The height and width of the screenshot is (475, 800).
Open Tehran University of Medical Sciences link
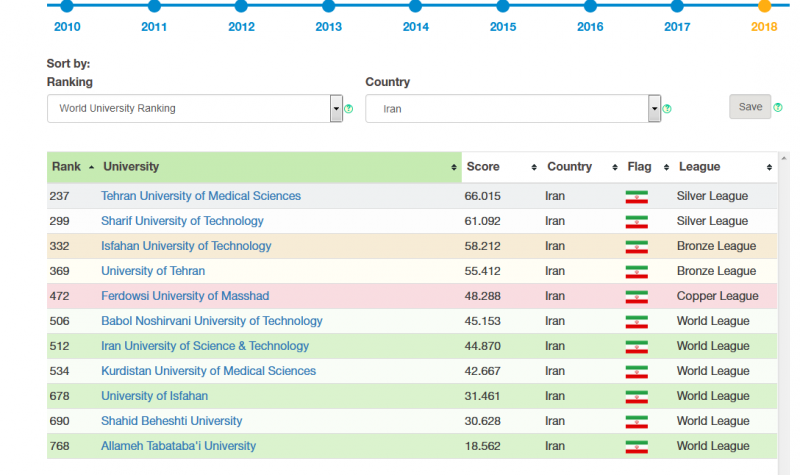201,196
